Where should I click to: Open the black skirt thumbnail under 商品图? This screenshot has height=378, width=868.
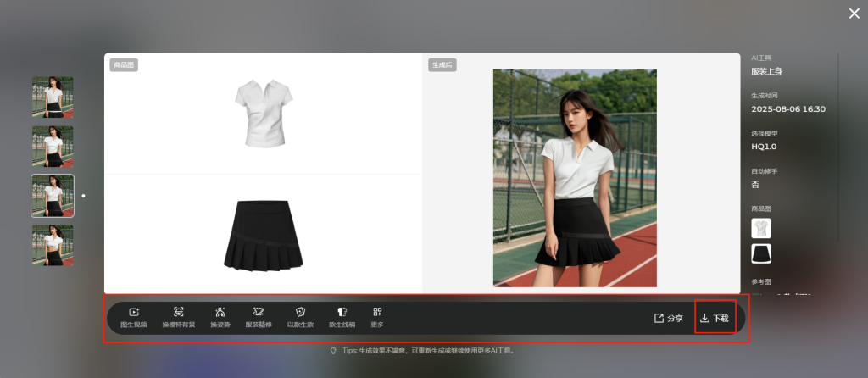(x=761, y=253)
